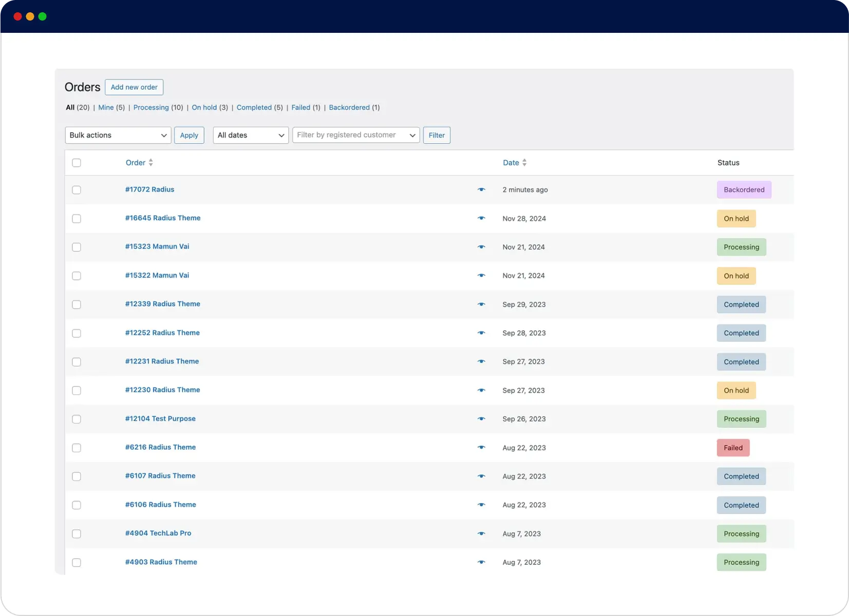The height and width of the screenshot is (616, 849).
Task: Click eye icon next to #12104 Test Purpose
Action: pos(481,419)
